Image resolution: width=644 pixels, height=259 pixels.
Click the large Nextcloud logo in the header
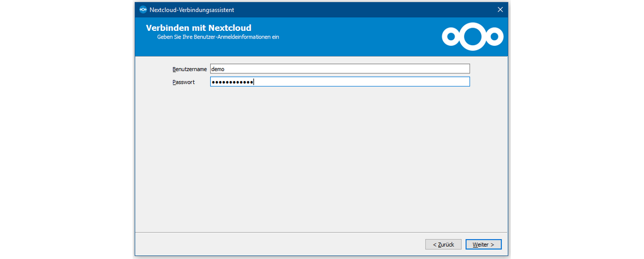pos(473,36)
